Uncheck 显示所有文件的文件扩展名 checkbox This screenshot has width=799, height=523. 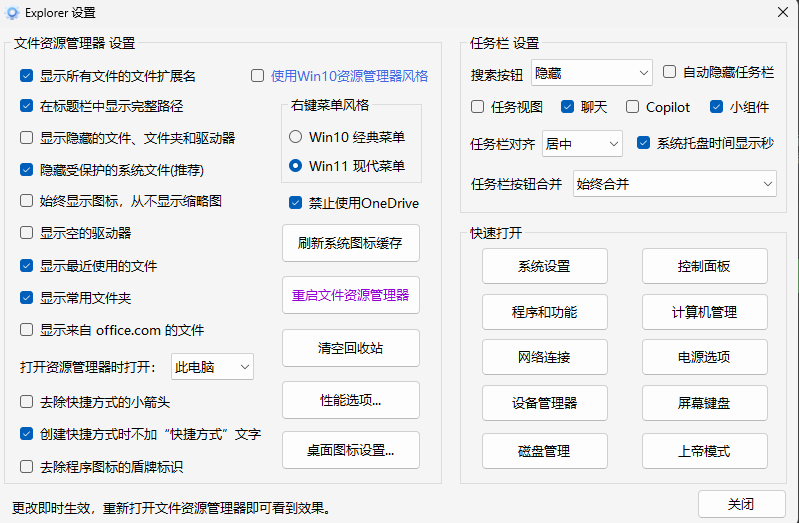click(x=27, y=75)
